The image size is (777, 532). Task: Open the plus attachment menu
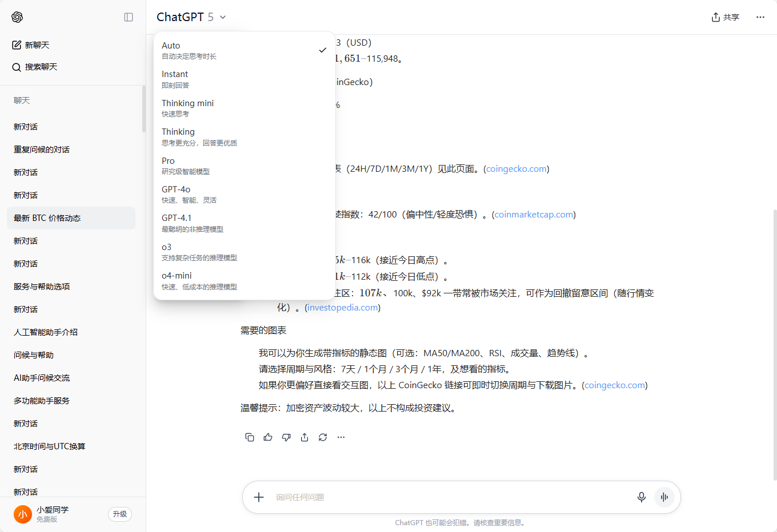coord(259,497)
